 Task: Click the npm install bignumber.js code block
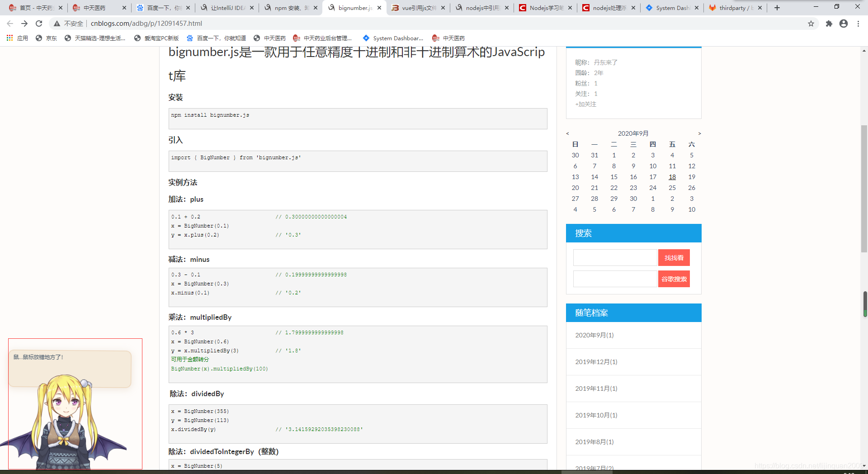[358, 118]
